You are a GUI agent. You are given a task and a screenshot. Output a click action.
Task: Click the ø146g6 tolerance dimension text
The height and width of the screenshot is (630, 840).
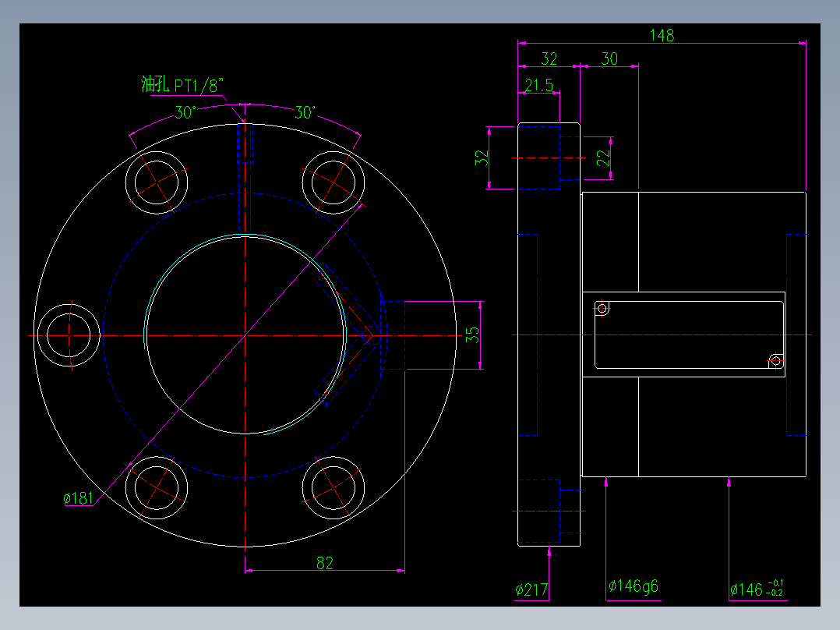(x=634, y=586)
